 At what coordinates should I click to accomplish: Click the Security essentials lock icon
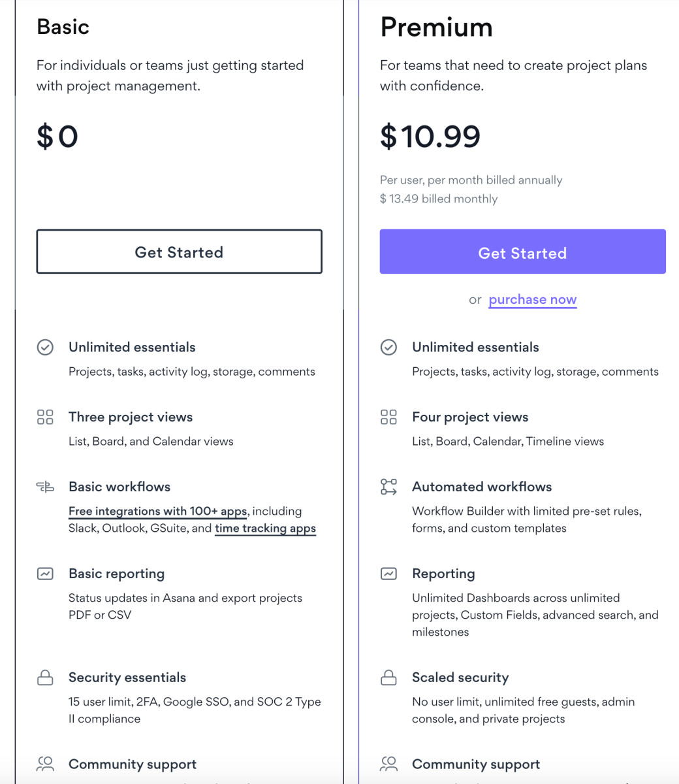45,678
